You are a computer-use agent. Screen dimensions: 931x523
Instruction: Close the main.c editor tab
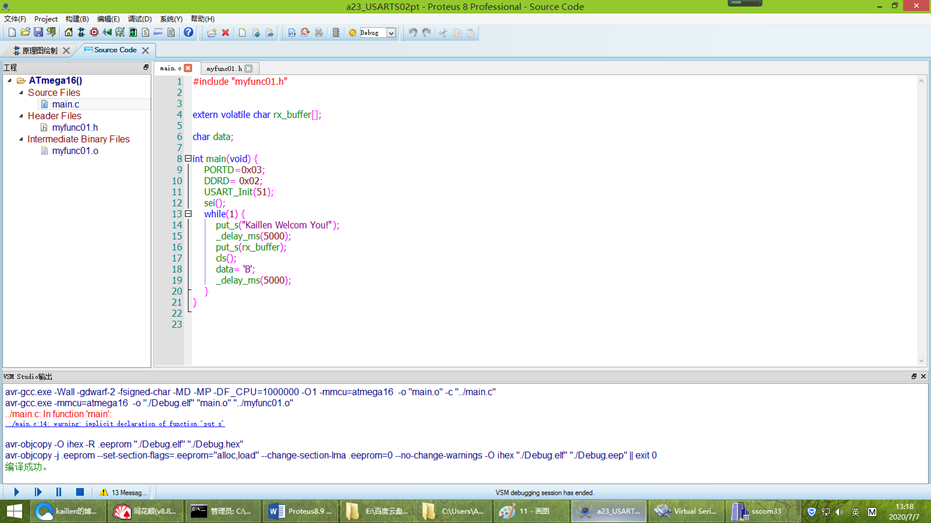188,68
